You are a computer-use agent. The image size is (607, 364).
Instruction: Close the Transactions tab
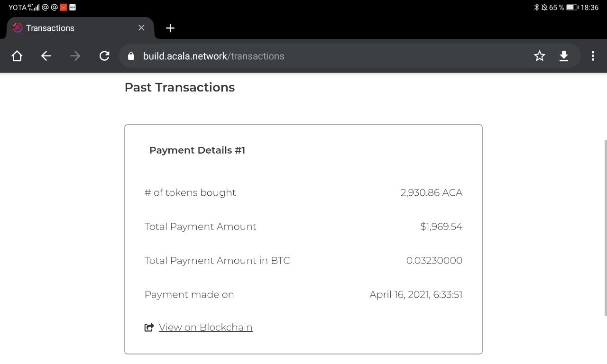click(141, 28)
